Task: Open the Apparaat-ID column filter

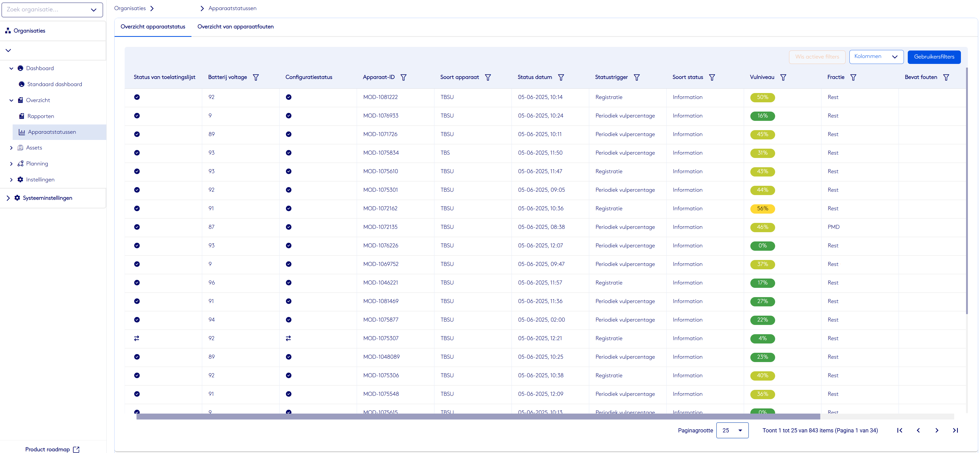Action: click(403, 78)
